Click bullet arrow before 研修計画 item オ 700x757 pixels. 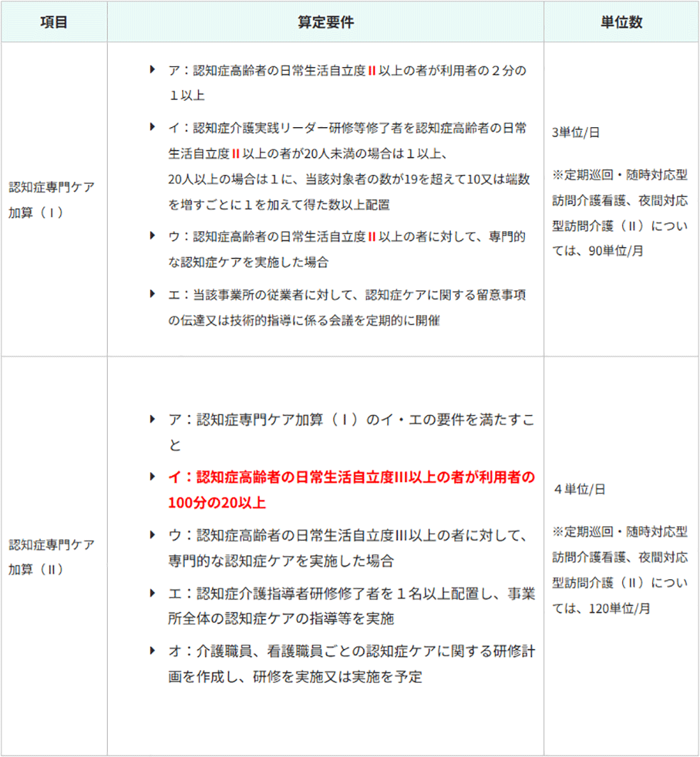pos(152,651)
